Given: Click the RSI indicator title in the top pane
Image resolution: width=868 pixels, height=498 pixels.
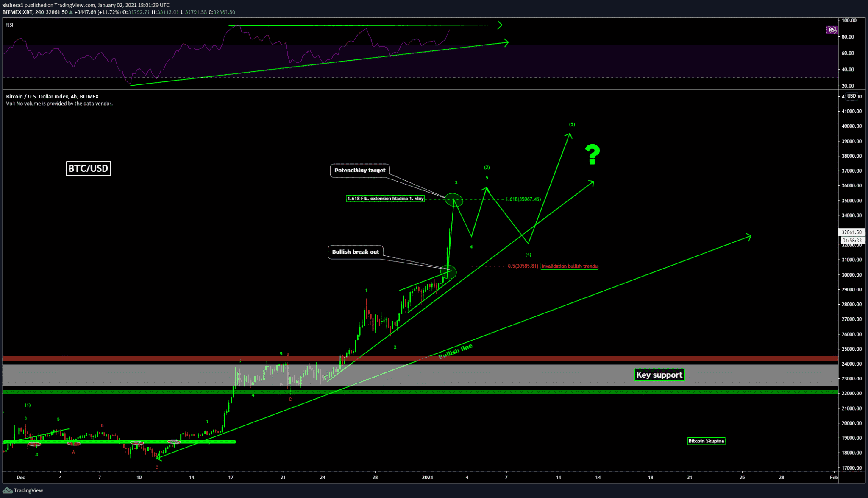Looking at the screenshot, I should tap(10, 25).
